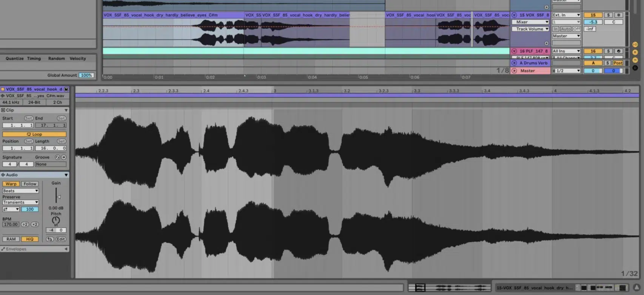
Task: Toggle the Post button on Drums Verb
Action: pos(618,63)
